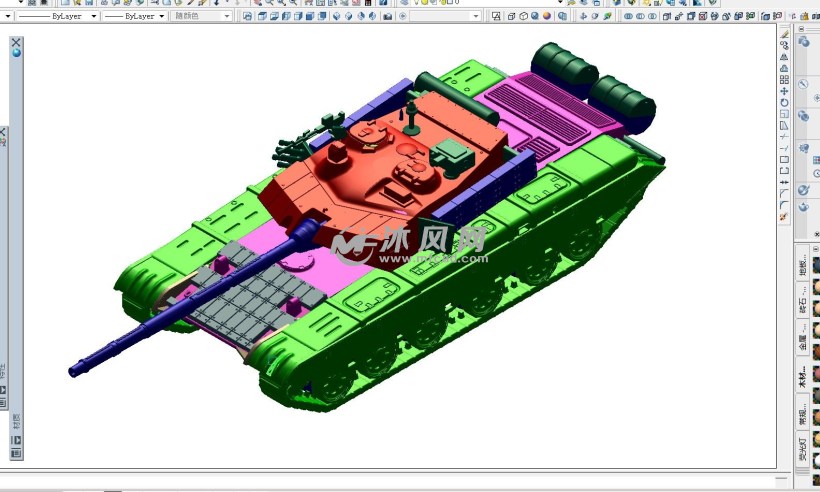
Task: Apply Realistic visual style
Action: click(534, 16)
